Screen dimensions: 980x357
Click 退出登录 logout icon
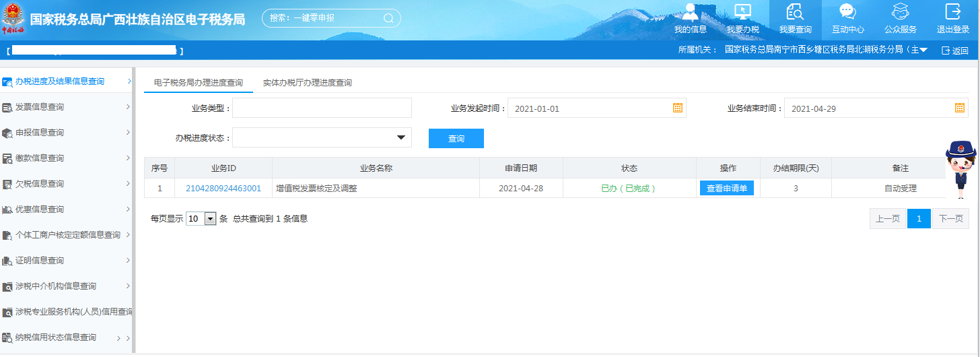tap(952, 12)
